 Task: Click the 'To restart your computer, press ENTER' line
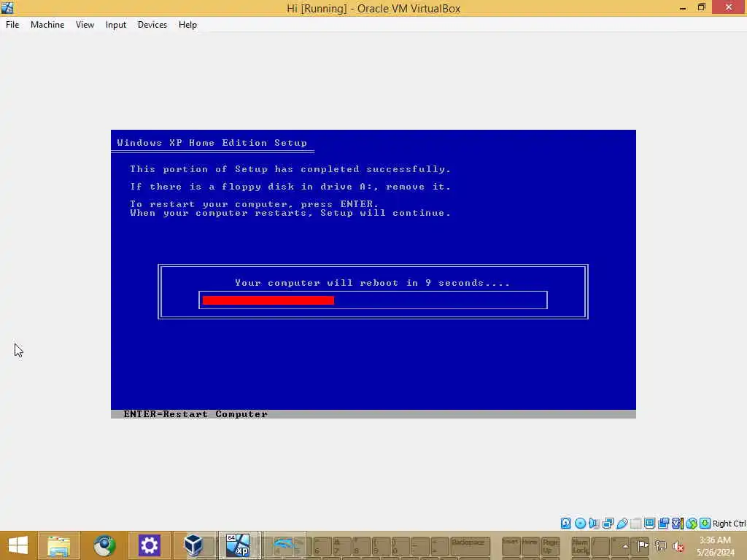255,204
